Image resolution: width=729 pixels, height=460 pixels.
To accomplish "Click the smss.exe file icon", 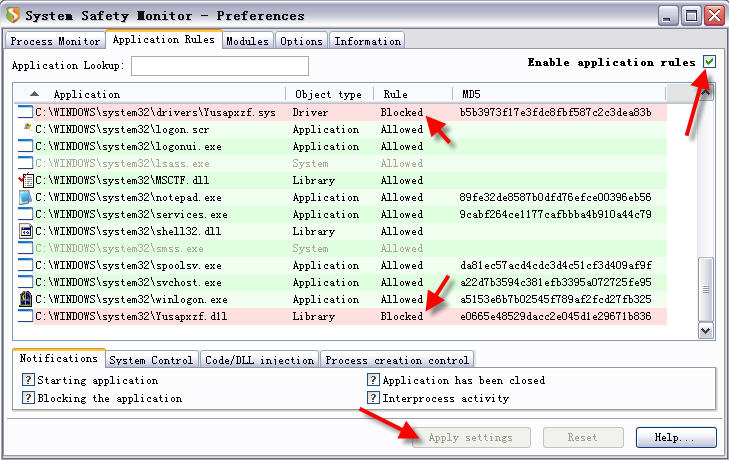I will click(25, 248).
